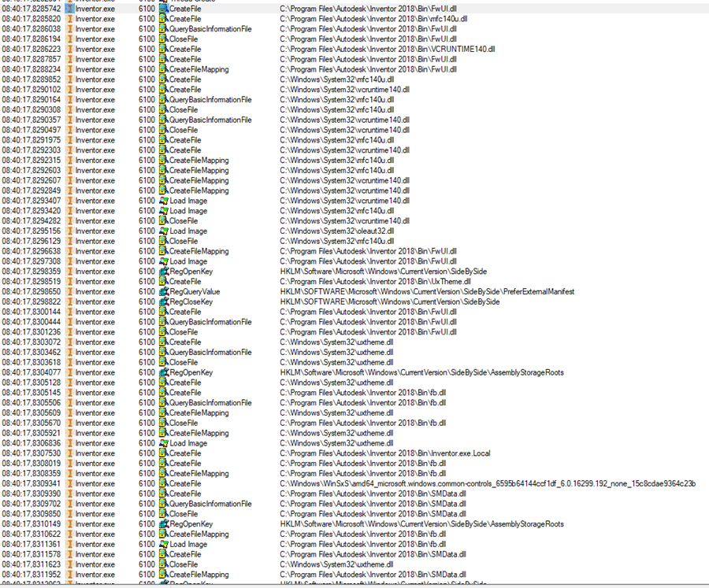Screen dimensions: 709x588
Task: Click the Load Image icon at 08:40:17,8293407
Action: (x=164, y=200)
